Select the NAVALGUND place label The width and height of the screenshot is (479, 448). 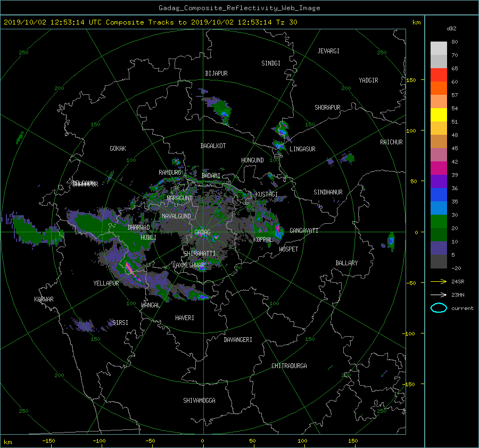[176, 216]
